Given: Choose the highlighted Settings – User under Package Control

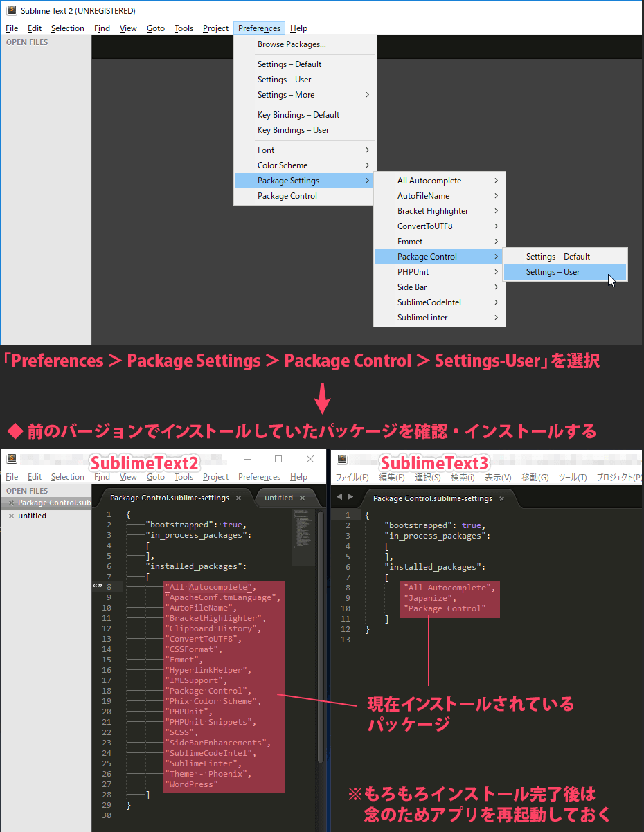Looking at the screenshot, I should coord(565,272).
